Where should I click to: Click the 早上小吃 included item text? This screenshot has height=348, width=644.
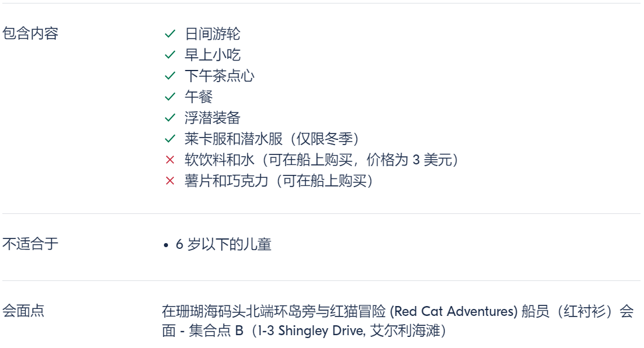pyautogui.click(x=212, y=55)
